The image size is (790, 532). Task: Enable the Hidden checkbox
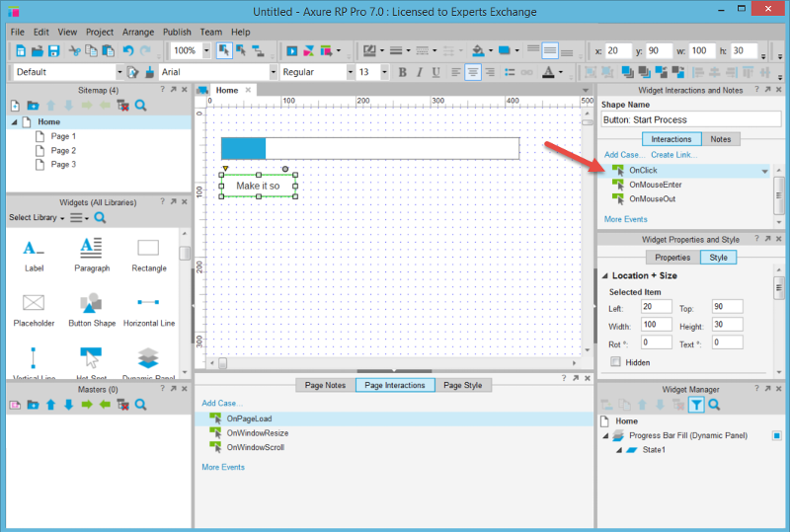[616, 362]
